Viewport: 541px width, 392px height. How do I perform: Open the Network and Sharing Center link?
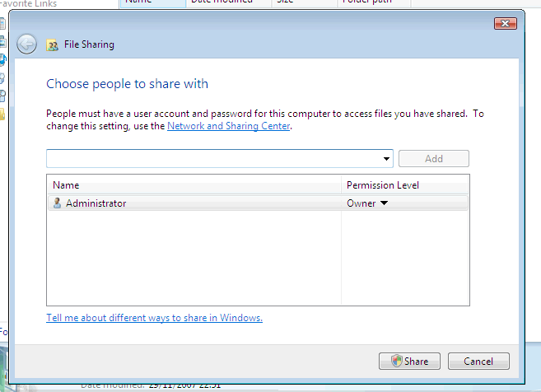click(x=229, y=127)
